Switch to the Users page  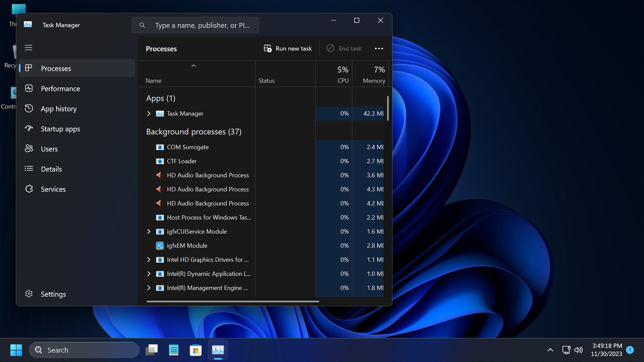pyautogui.click(x=77, y=149)
